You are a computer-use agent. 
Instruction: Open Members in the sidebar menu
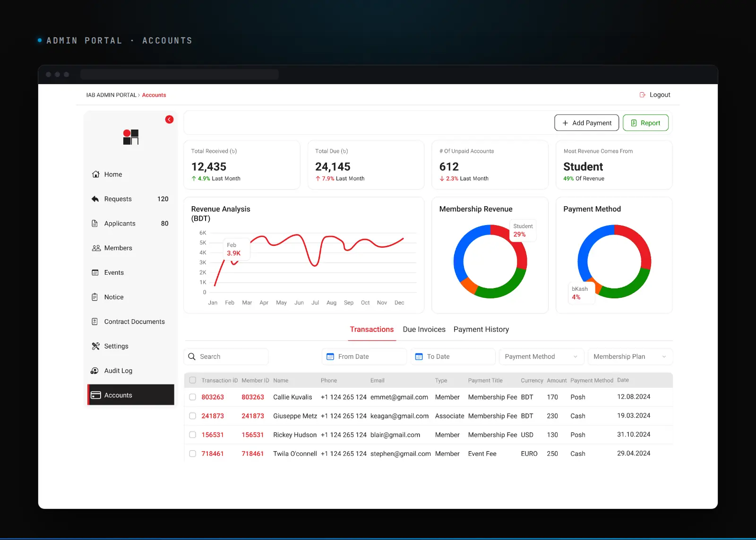coord(131,248)
